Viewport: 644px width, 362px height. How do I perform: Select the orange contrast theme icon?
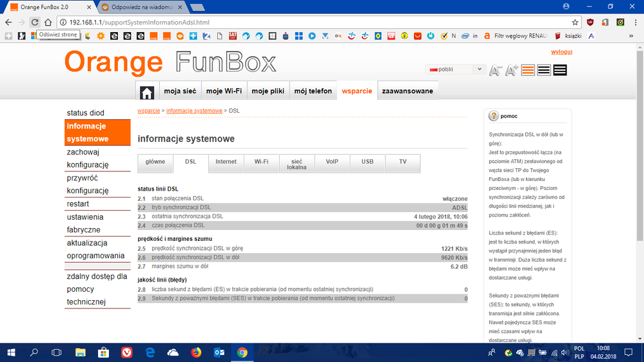pyautogui.click(x=529, y=70)
